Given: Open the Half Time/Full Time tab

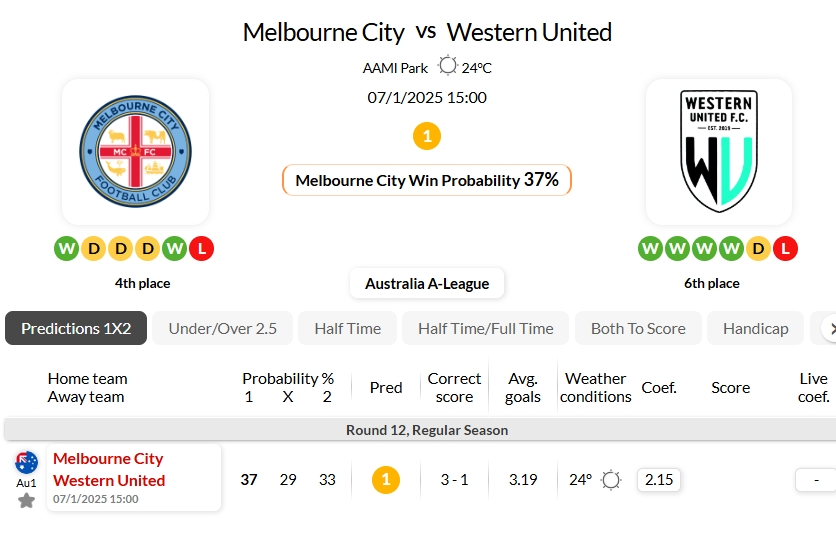Looking at the screenshot, I should pos(485,328).
